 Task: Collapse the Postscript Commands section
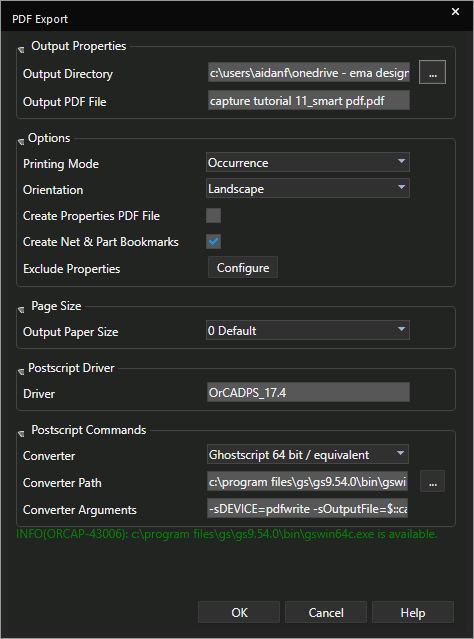click(21, 434)
